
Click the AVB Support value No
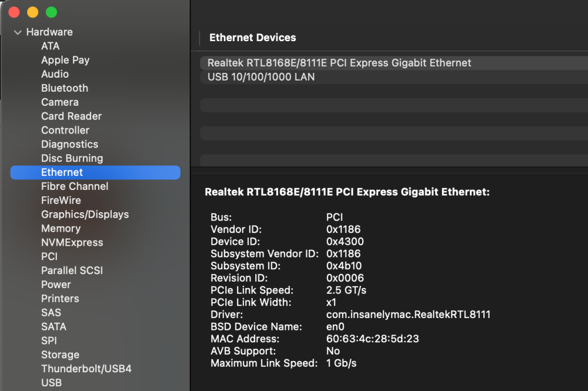coord(333,351)
